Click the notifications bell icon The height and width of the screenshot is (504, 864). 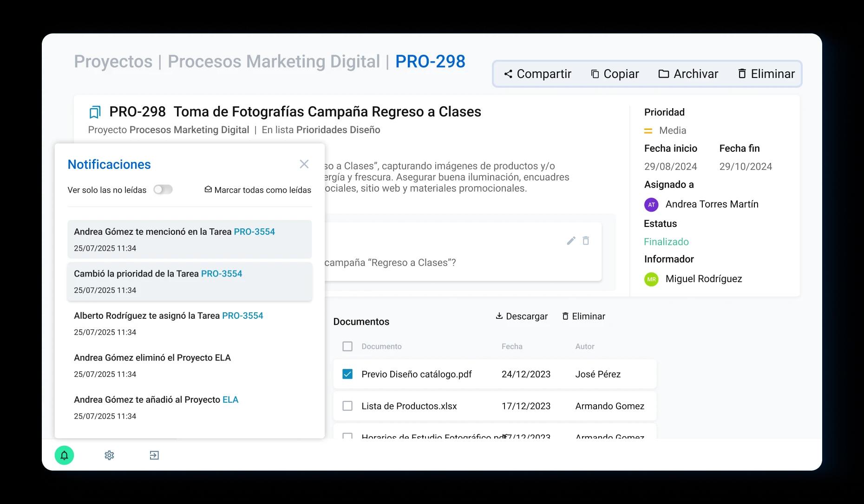[65, 455]
